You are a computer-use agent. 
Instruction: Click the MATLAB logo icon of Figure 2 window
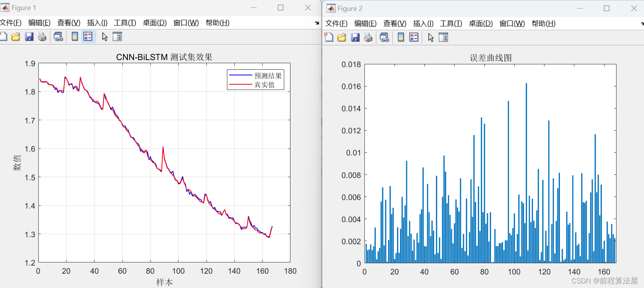pyautogui.click(x=331, y=9)
